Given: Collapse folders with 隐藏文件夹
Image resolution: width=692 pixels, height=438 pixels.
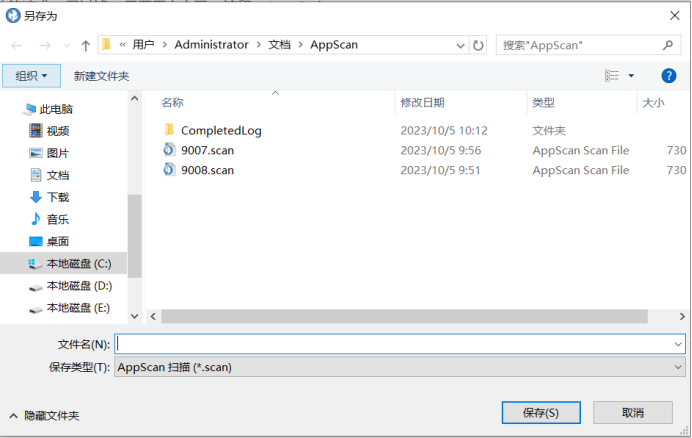Looking at the screenshot, I should [45, 415].
